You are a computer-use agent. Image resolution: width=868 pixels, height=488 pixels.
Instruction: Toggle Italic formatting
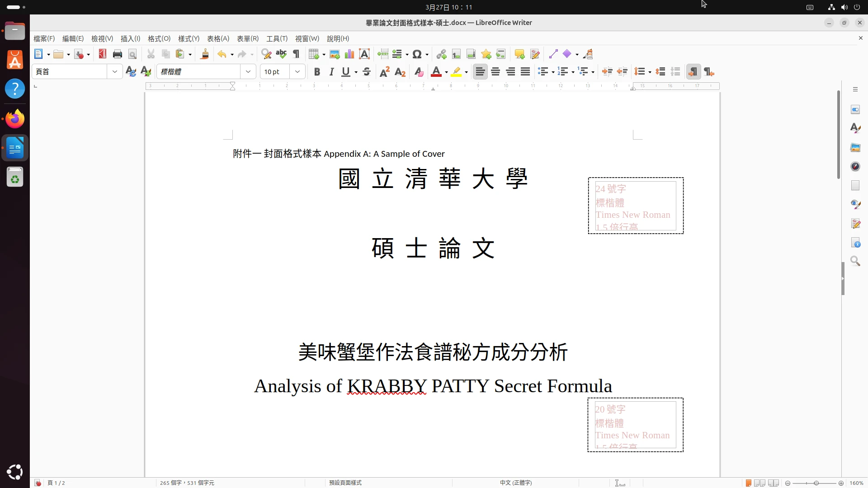tap(331, 72)
